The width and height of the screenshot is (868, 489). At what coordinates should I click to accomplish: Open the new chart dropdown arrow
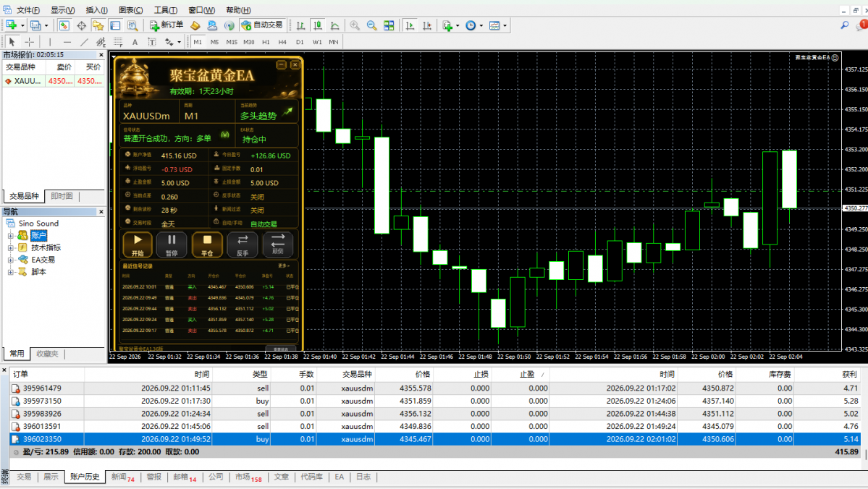[22, 25]
